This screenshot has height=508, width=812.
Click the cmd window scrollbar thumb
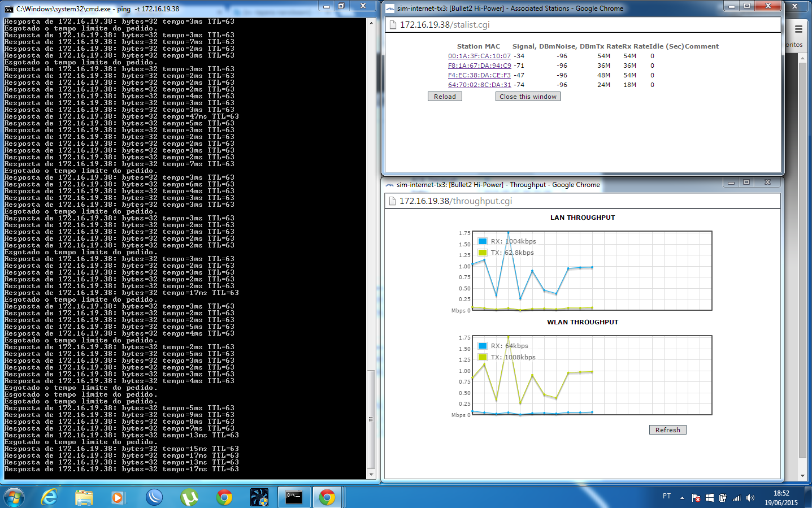click(371, 420)
